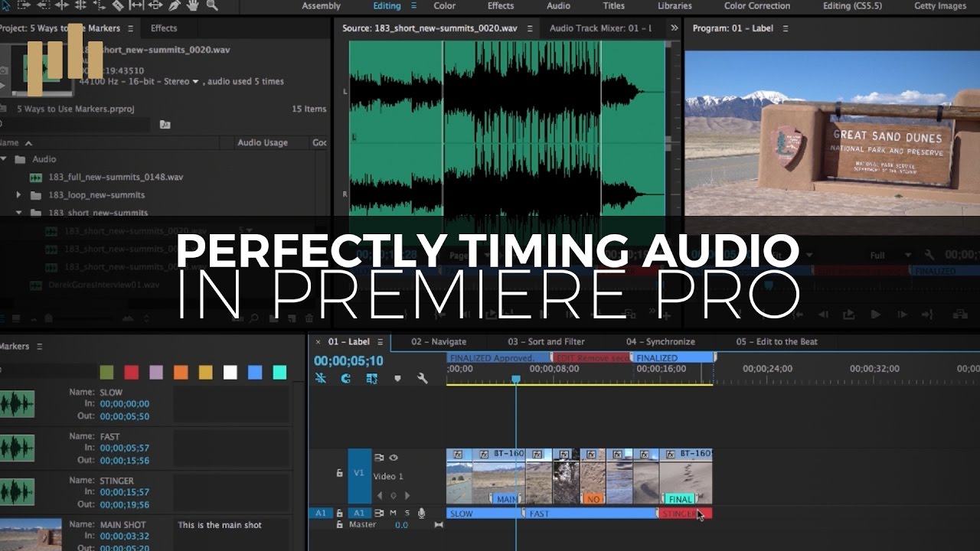This screenshot has height=551, width=980.
Task: Go to next keyframe on Video 1
Action: (407, 495)
